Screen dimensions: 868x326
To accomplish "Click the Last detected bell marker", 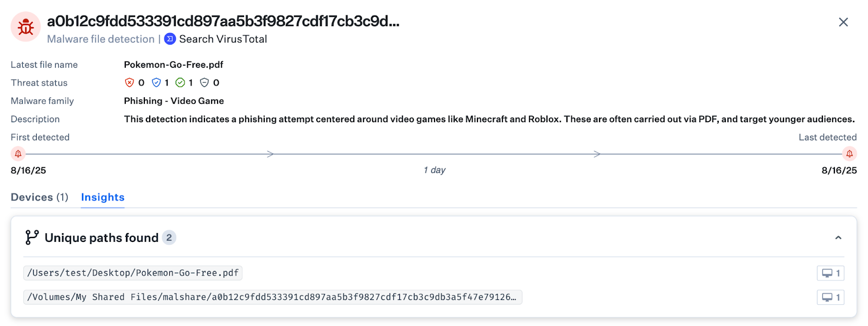I will pyautogui.click(x=850, y=154).
